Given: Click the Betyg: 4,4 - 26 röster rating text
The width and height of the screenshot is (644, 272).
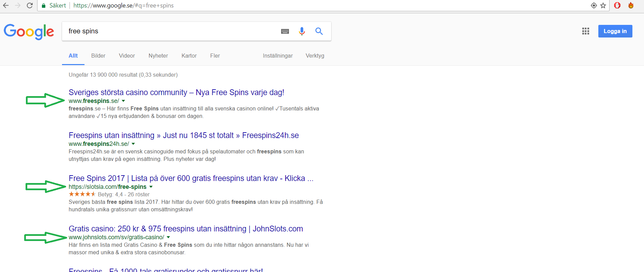Looking at the screenshot, I should [124, 194].
